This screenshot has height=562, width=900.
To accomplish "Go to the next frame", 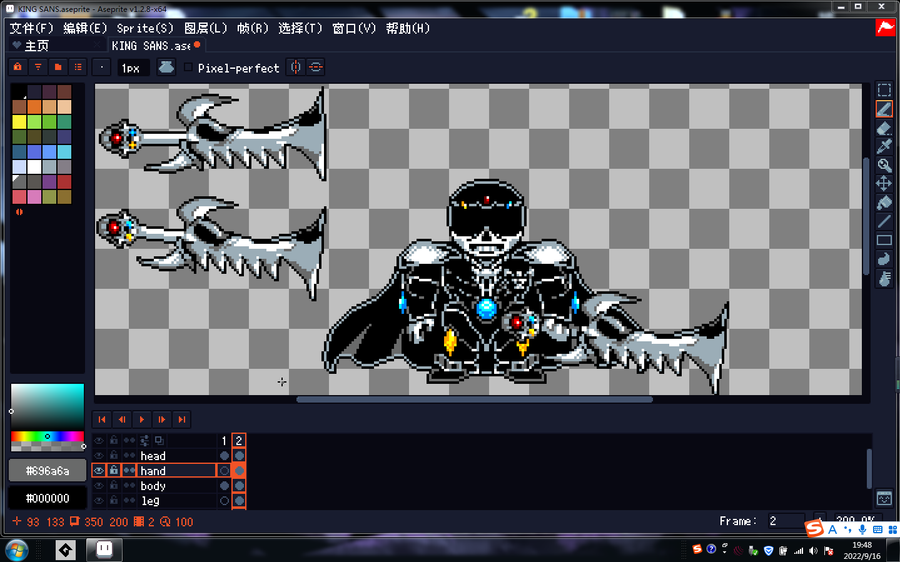I will pyautogui.click(x=162, y=420).
